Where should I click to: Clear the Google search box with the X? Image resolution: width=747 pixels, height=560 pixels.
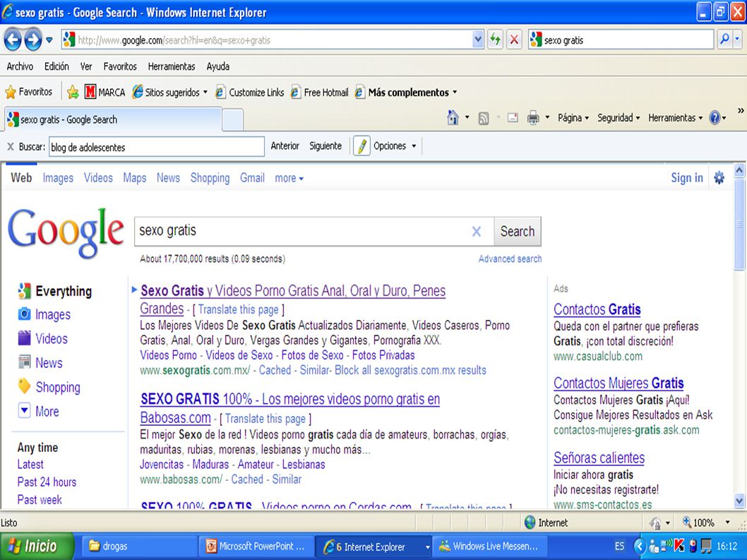(x=477, y=232)
